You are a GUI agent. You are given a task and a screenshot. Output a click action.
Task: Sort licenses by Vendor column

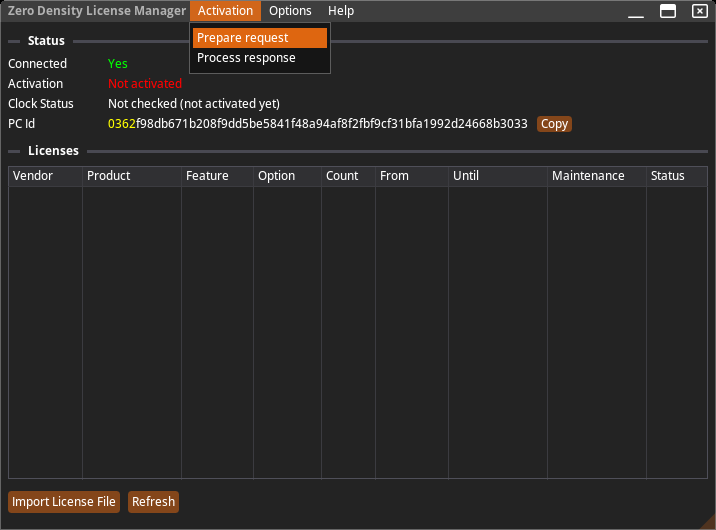(x=45, y=176)
